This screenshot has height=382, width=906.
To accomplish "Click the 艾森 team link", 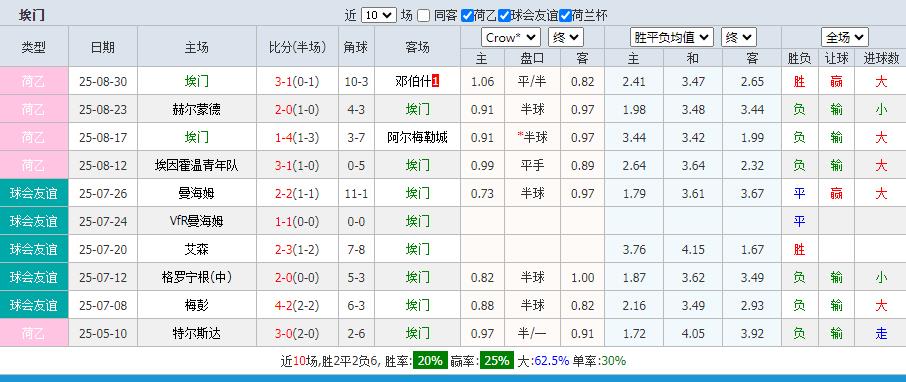I will pos(197,249).
